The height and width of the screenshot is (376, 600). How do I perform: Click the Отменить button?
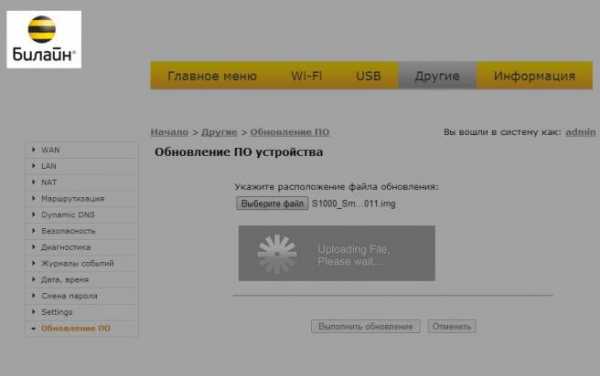pos(452,326)
